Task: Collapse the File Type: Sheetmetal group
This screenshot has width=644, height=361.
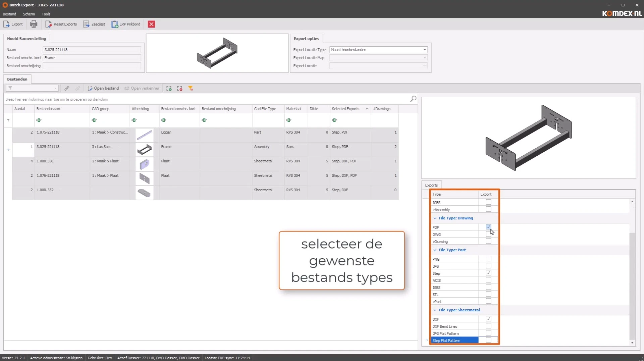Action: point(435,310)
